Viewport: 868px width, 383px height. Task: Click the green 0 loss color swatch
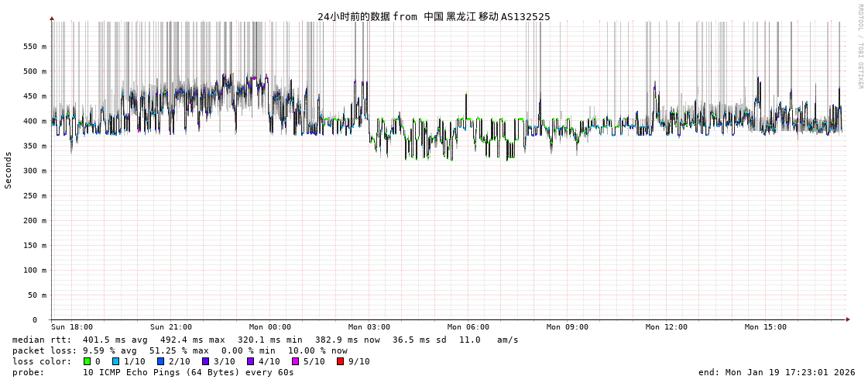87,361
